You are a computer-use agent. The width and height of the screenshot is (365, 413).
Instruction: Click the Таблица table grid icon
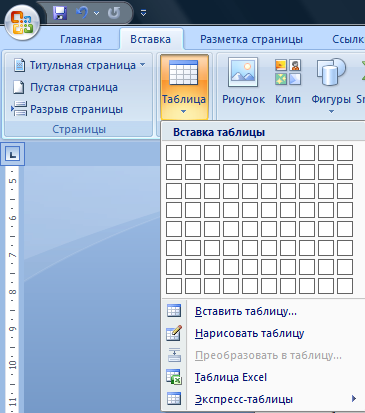184,73
